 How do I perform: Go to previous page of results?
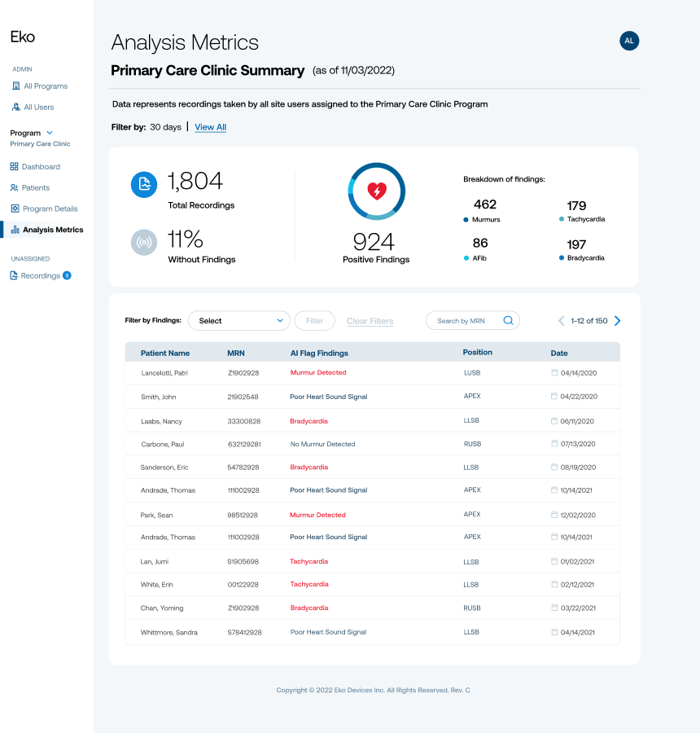(x=561, y=321)
